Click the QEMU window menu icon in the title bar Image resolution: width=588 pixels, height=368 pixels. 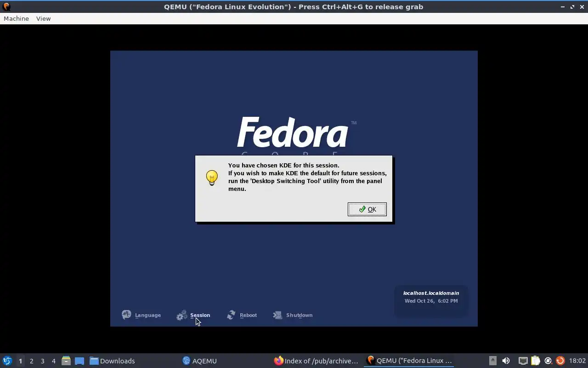(6, 6)
